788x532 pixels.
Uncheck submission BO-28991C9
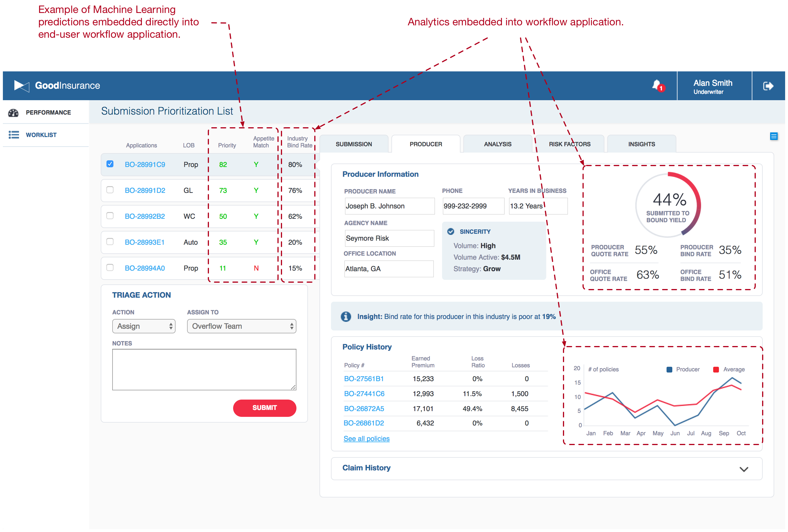pos(110,164)
